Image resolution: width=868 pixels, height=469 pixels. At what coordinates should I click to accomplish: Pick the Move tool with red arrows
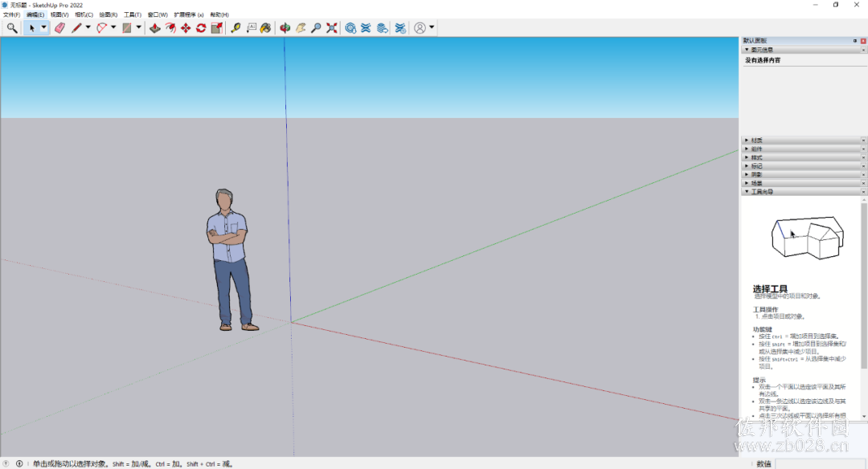(x=186, y=27)
